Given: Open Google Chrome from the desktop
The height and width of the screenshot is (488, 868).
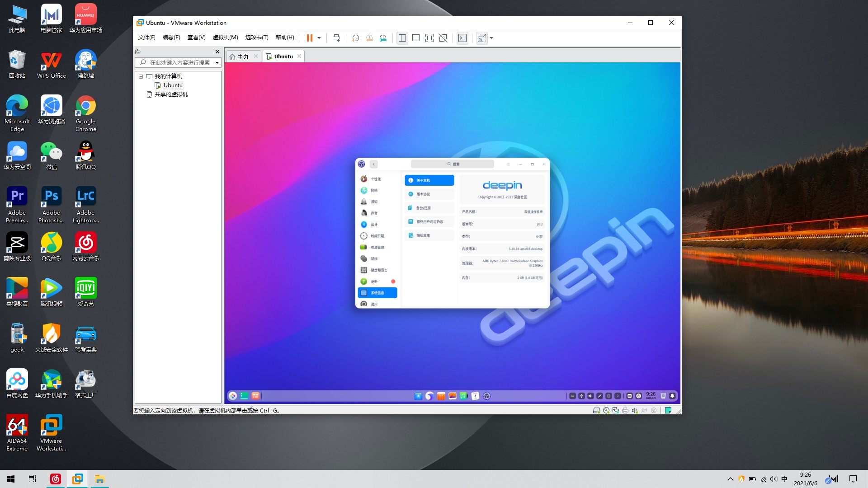Looking at the screenshot, I should coord(85,113).
